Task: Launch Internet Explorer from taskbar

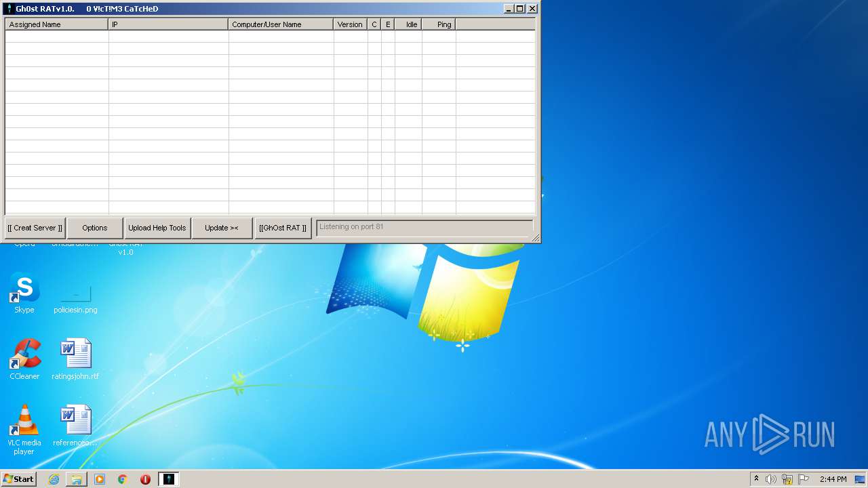Action: click(54, 479)
